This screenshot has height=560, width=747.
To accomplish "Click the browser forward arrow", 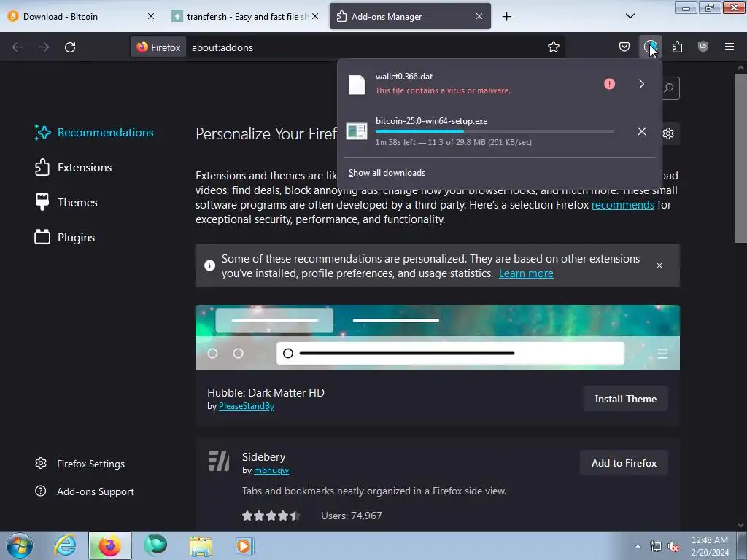I will point(44,47).
